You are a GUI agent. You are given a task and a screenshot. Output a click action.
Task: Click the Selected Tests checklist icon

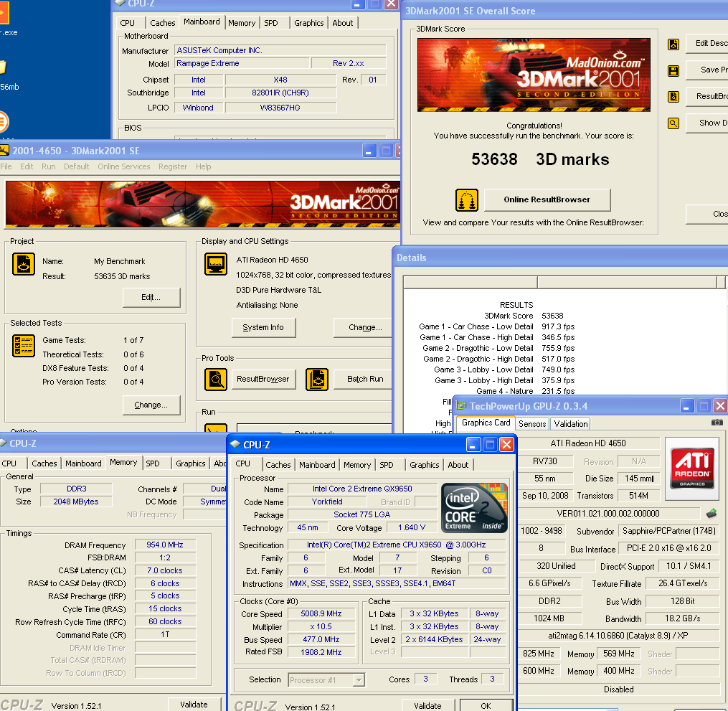point(23,346)
